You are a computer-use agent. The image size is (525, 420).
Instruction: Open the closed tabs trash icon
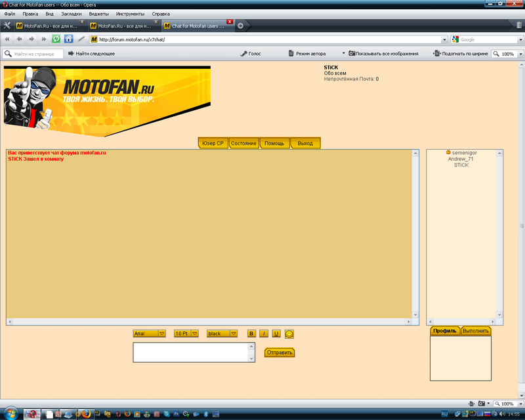point(519,25)
